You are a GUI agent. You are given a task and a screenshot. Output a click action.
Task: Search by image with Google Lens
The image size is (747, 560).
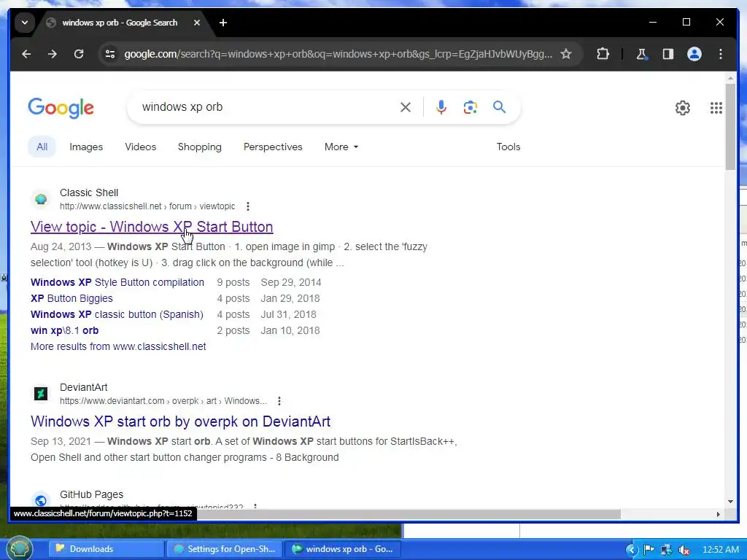tap(471, 107)
